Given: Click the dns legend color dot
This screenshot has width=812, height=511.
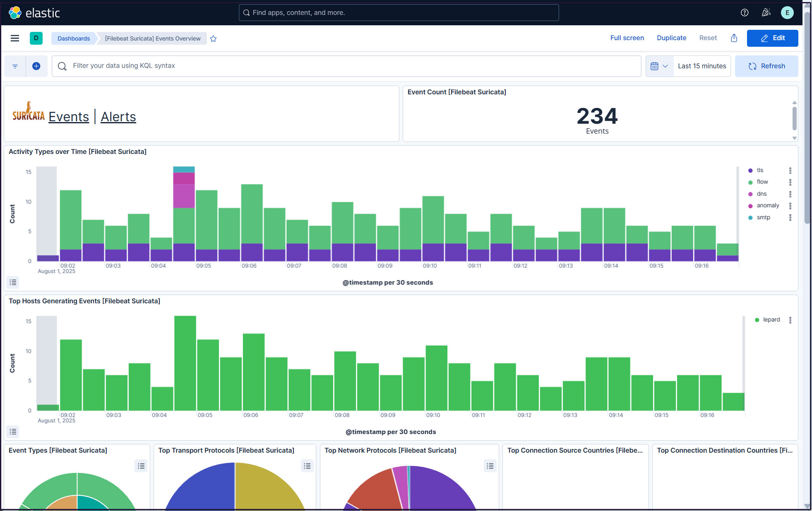Looking at the screenshot, I should tap(750, 194).
